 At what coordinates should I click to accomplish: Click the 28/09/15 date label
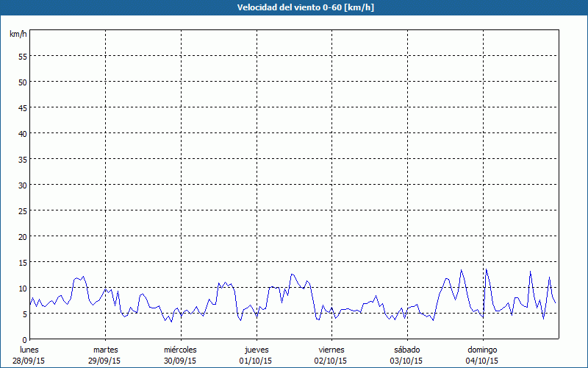coord(29,361)
